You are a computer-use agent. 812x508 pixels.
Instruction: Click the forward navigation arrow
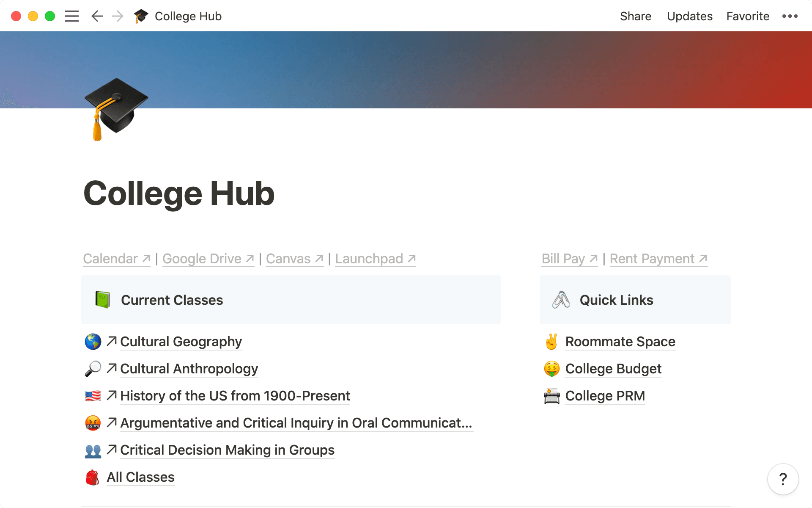pos(118,16)
